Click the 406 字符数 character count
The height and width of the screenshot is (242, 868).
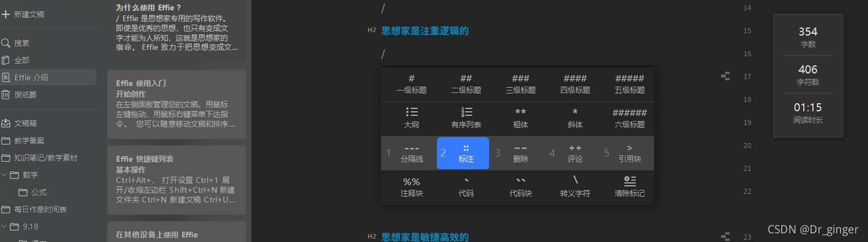pos(808,75)
